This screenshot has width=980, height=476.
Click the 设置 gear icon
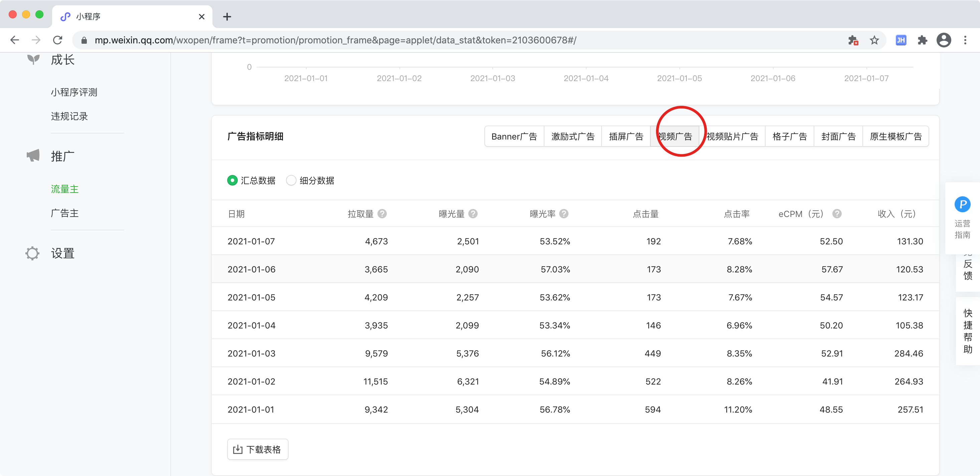click(x=32, y=253)
